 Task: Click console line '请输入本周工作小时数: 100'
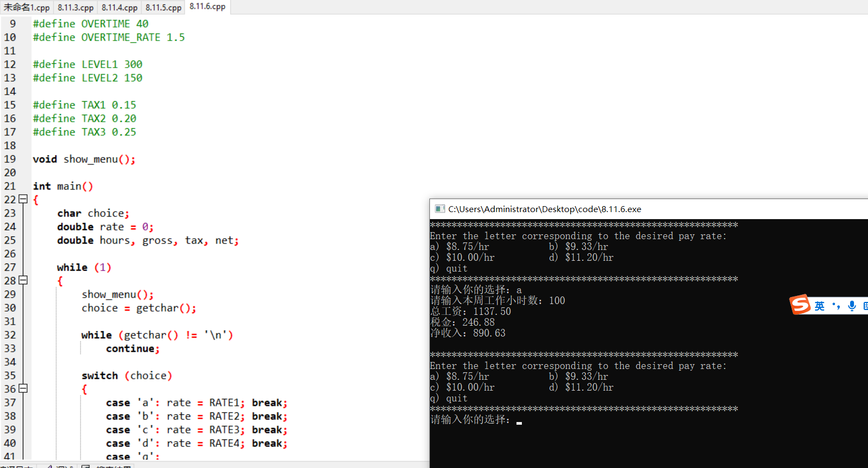click(498, 301)
